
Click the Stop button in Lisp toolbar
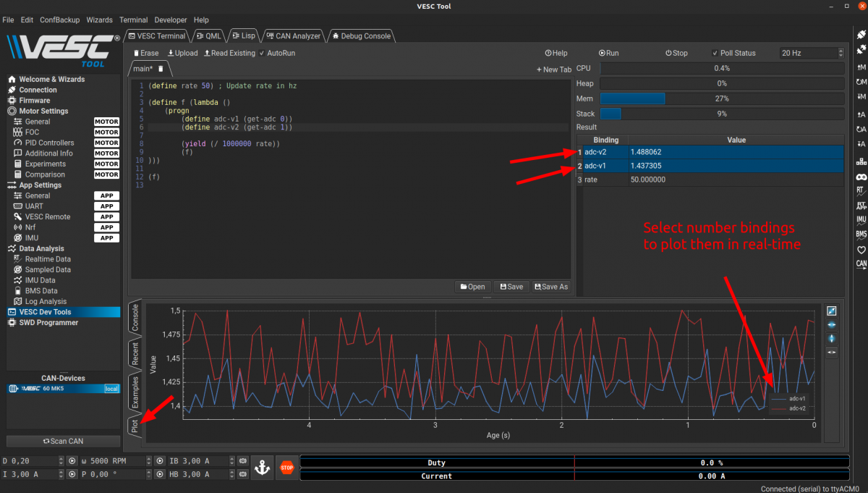pos(677,53)
